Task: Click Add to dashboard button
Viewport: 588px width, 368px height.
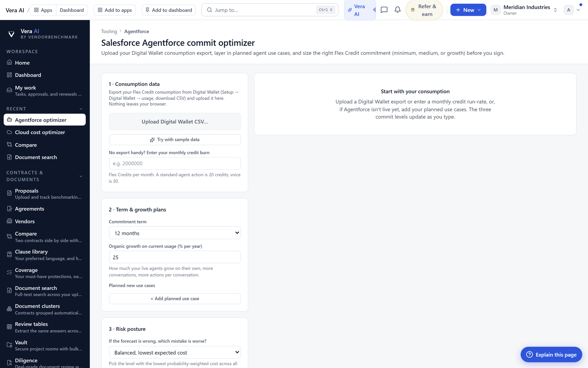Action: coord(169,10)
